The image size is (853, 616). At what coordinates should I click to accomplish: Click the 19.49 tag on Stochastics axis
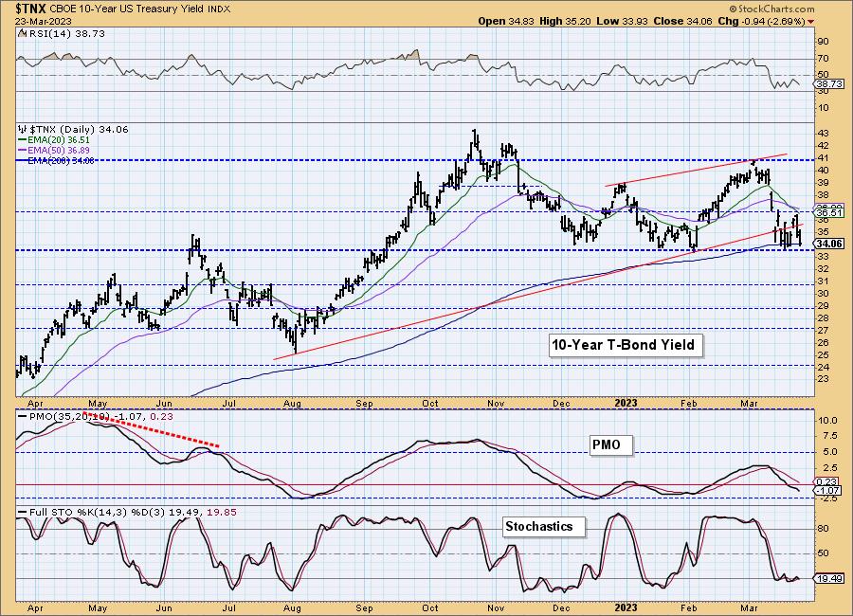pyautogui.click(x=829, y=578)
